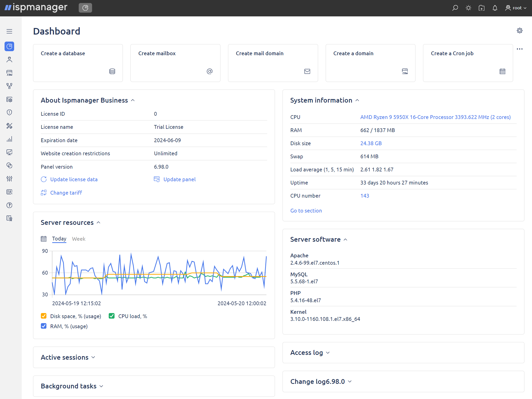Image resolution: width=532 pixels, height=399 pixels.
Task: Click Update panel link
Action: click(x=175, y=179)
